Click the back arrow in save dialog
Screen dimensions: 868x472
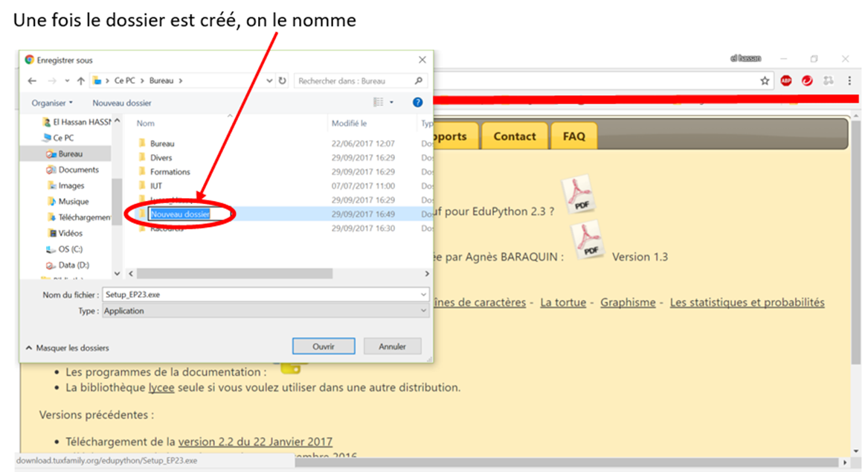[32, 80]
